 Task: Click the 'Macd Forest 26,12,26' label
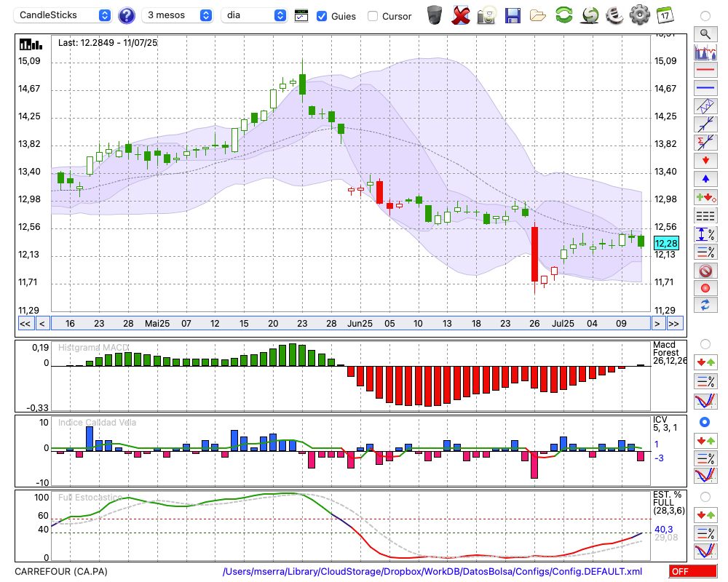(x=668, y=353)
